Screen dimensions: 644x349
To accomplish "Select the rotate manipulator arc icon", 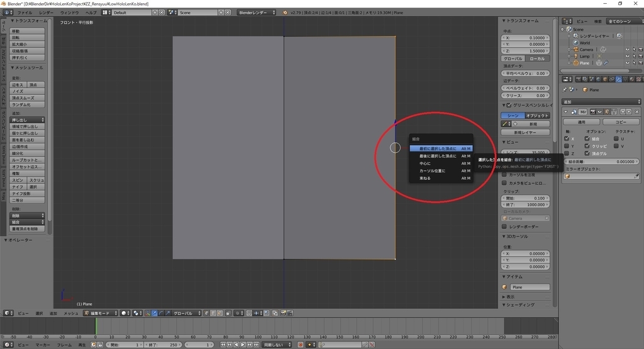I will pos(160,313).
